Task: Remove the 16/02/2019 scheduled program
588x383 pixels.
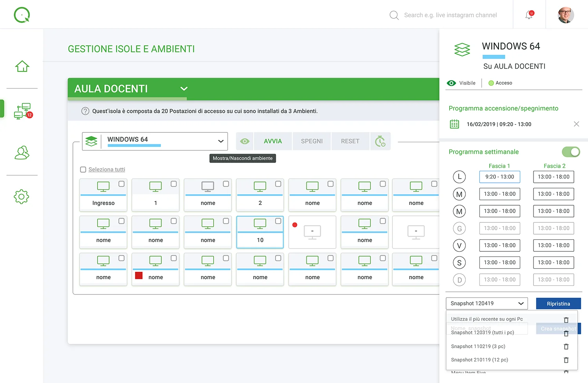Action: pyautogui.click(x=576, y=124)
